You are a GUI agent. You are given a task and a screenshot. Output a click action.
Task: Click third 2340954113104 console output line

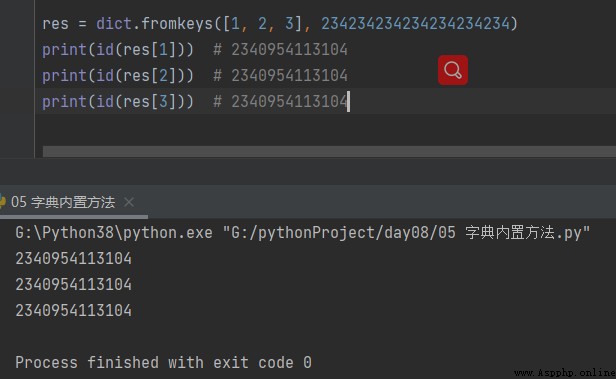[x=73, y=310]
